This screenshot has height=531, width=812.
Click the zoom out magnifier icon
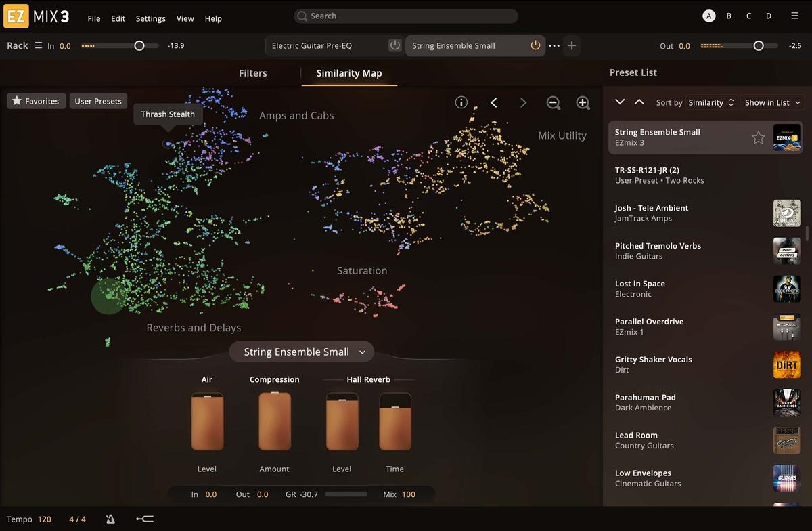click(554, 103)
